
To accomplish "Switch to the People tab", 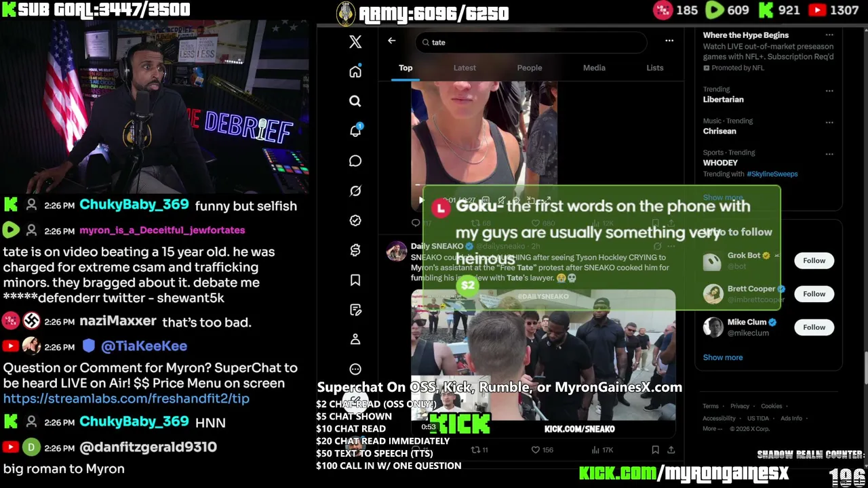I will 530,68.
